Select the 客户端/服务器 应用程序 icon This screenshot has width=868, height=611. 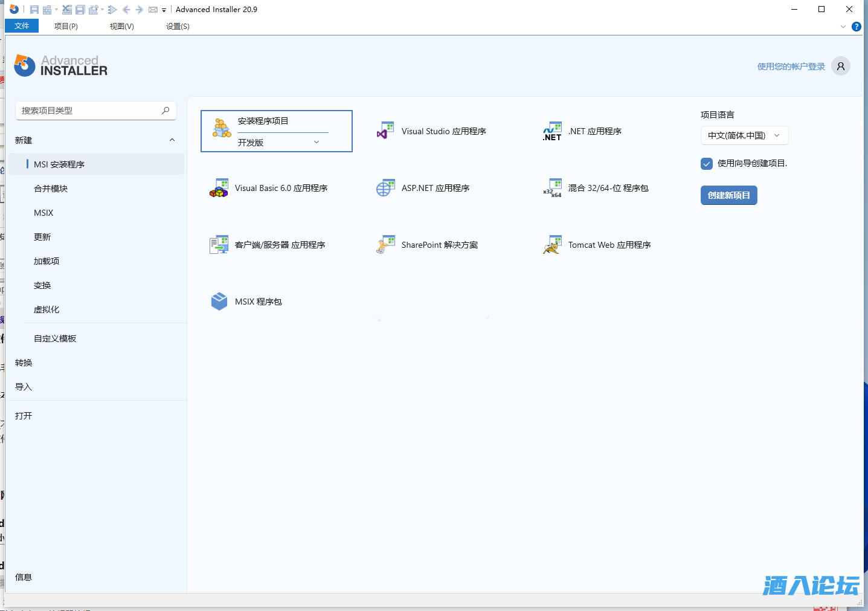[219, 245]
